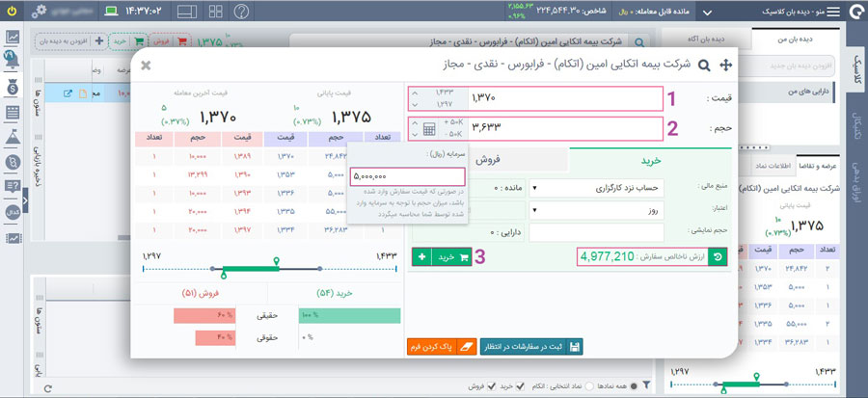Select the عرضه و تقاضا tab
Viewport: 868px width, 398px height.
(x=818, y=166)
